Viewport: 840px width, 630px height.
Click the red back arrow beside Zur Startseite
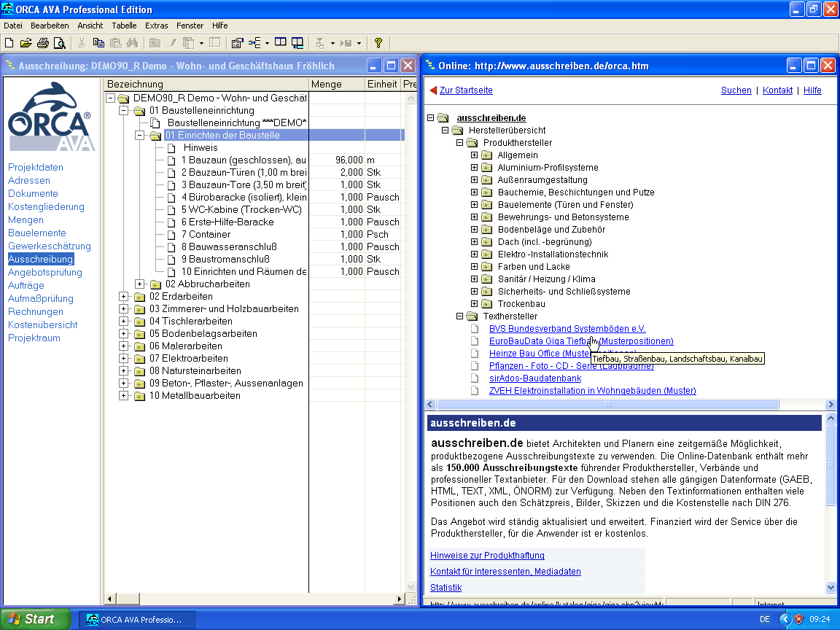point(433,90)
